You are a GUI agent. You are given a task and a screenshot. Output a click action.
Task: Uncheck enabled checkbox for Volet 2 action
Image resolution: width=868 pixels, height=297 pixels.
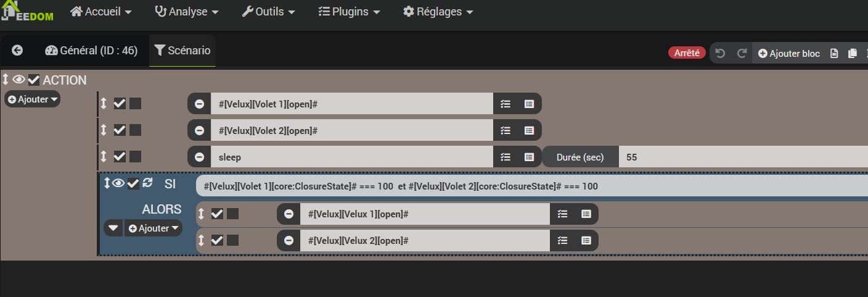point(120,130)
